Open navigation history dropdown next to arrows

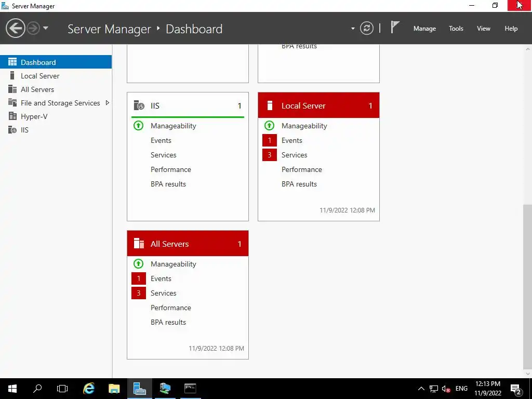46,28
